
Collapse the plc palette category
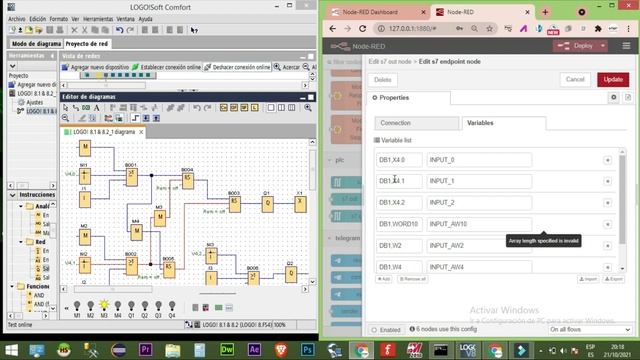coord(329,160)
